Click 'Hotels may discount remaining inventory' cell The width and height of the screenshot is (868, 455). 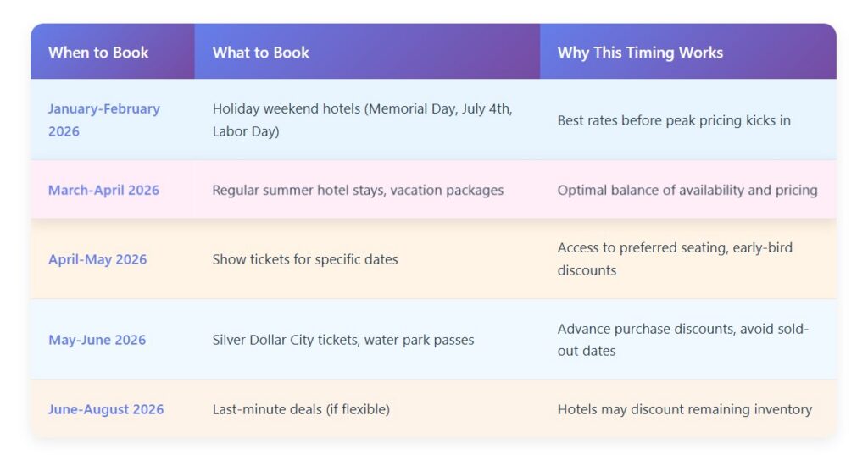coord(685,409)
